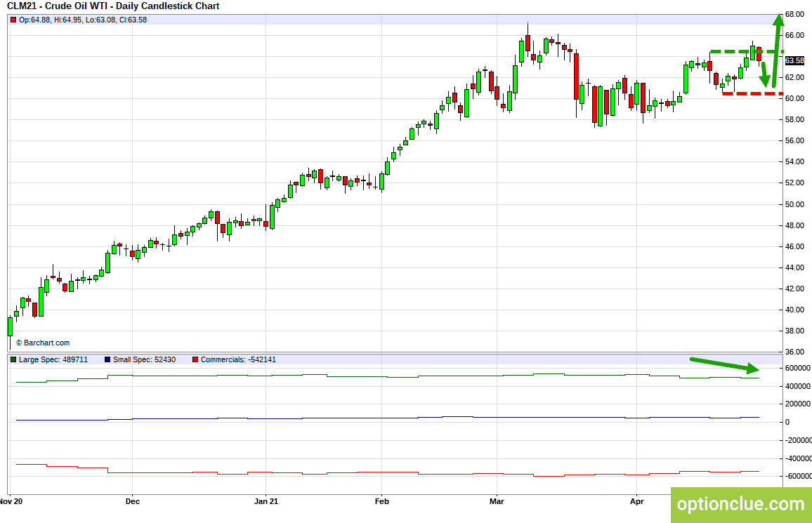Click the Large Spec: 489711 legend text
812x523 pixels.
tap(53, 359)
